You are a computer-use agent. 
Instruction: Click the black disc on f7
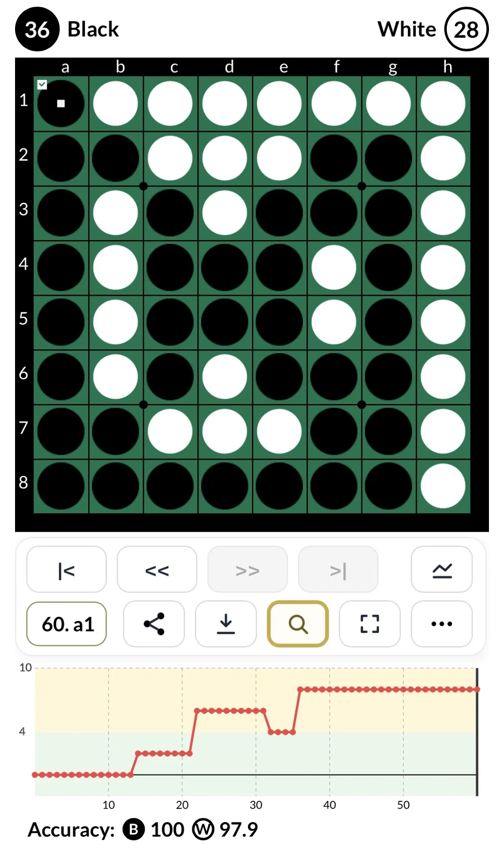click(x=334, y=432)
